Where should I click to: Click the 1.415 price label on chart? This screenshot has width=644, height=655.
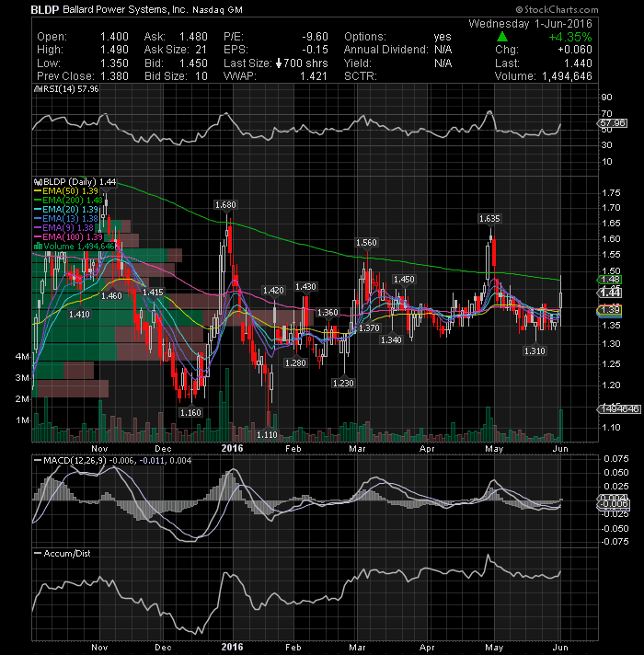[153, 293]
